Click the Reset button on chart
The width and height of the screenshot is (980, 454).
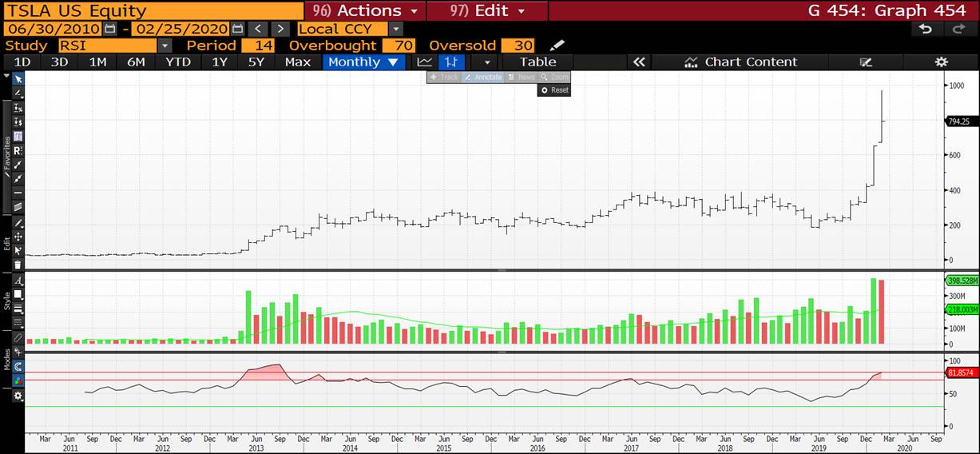pyautogui.click(x=554, y=90)
